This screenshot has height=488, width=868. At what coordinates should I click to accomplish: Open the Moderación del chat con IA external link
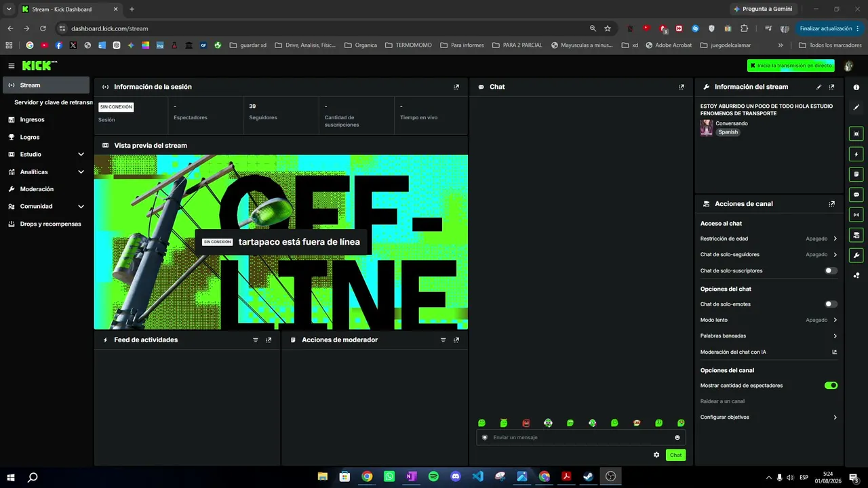(x=834, y=352)
